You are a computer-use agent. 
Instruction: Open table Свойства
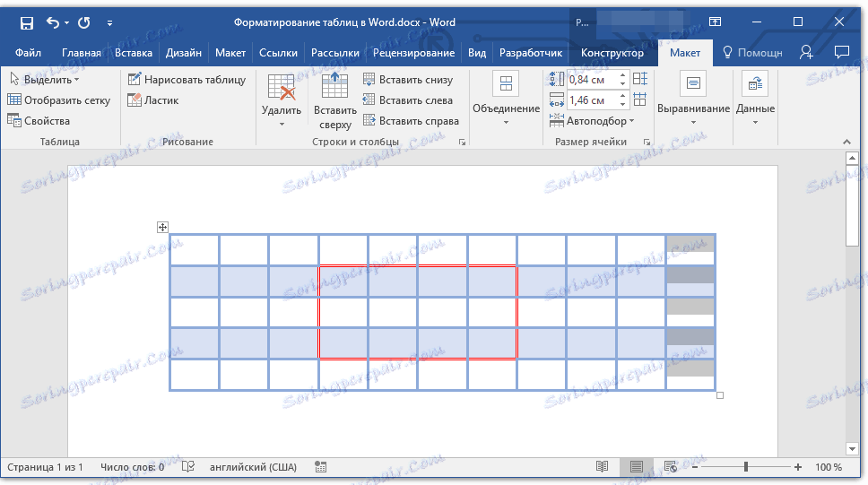(x=39, y=121)
